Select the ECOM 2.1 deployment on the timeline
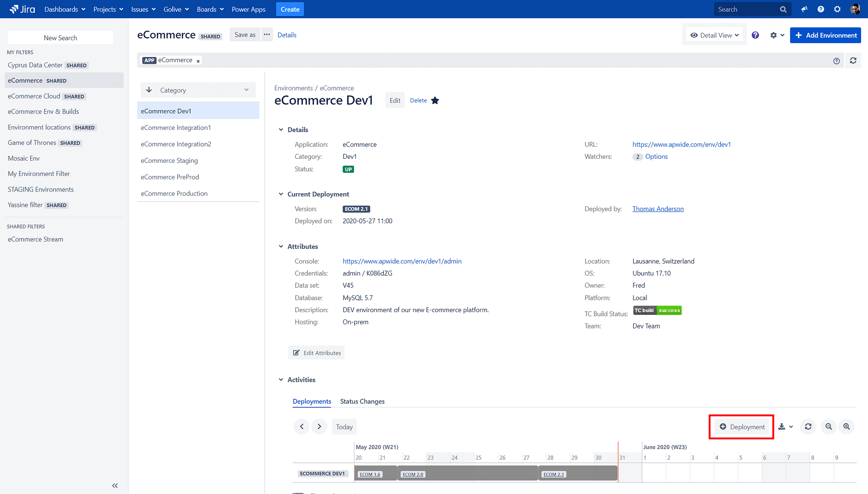The image size is (868, 494). click(x=553, y=474)
